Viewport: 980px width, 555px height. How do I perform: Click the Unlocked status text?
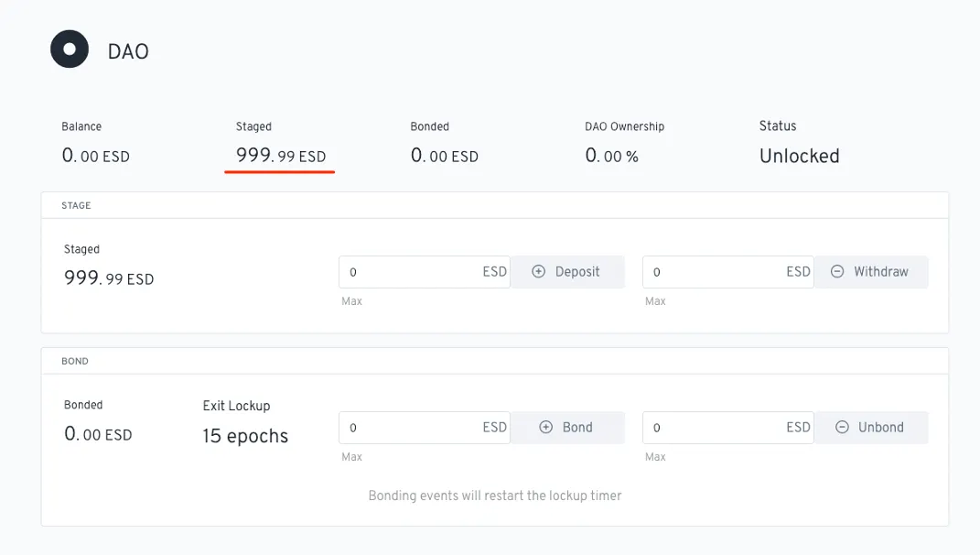(800, 156)
